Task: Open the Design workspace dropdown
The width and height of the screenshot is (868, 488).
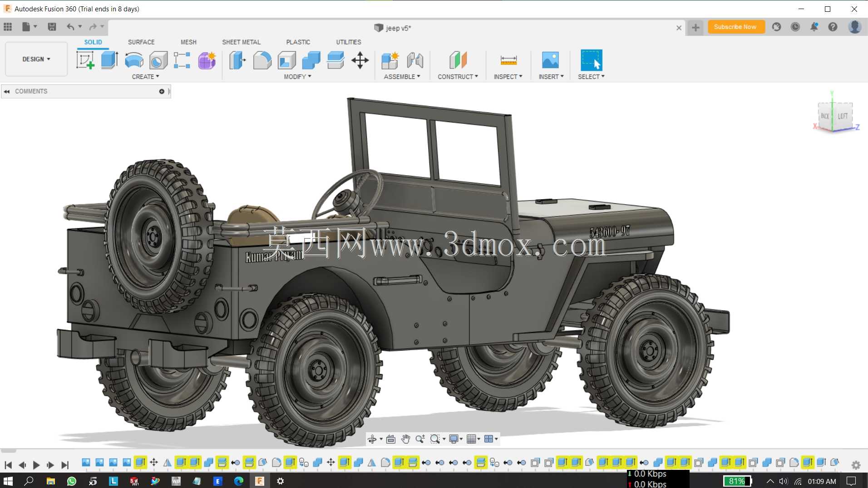Action: 36,59
